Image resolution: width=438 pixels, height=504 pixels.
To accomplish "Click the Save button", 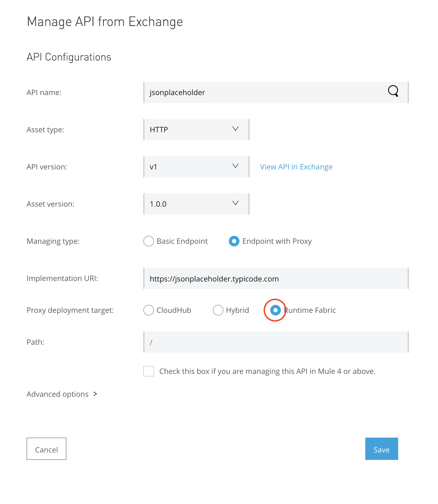I will [382, 449].
